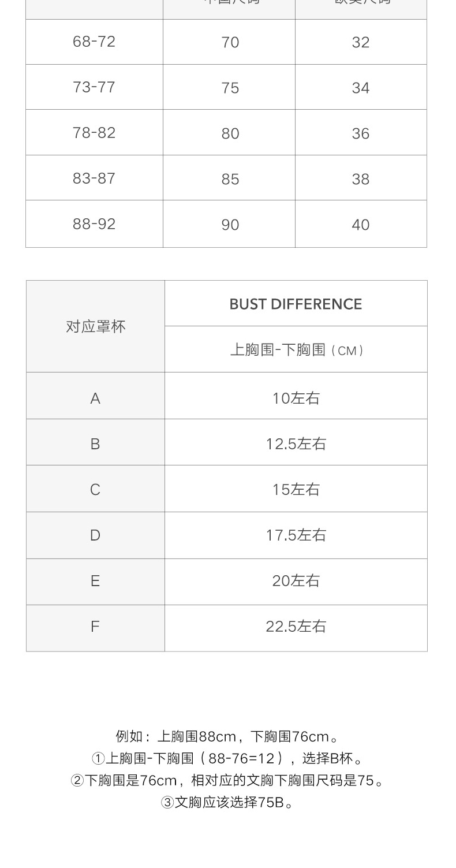
Task: Select cup size A cell
Action: [x=95, y=398]
